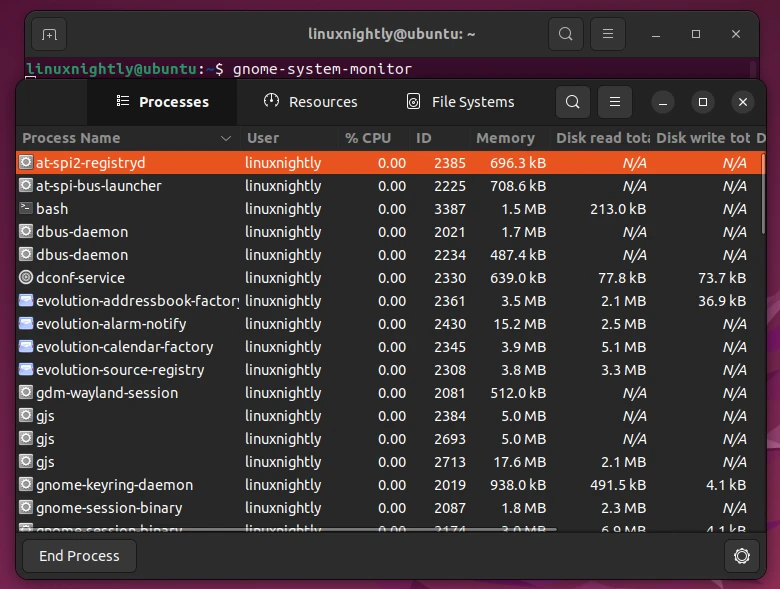The image size is (780, 589).
Task: Click at-spi2-registryd gear icon
Action: 26,162
